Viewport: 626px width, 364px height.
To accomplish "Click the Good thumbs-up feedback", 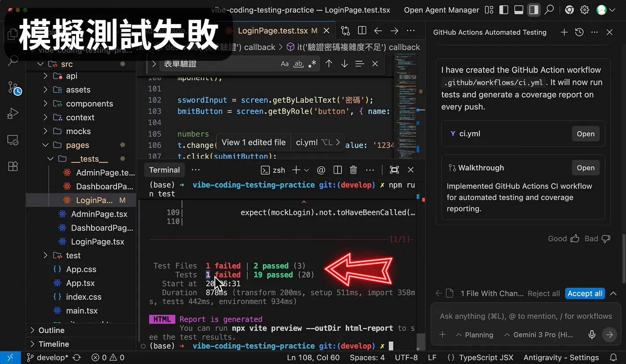I will (563, 238).
